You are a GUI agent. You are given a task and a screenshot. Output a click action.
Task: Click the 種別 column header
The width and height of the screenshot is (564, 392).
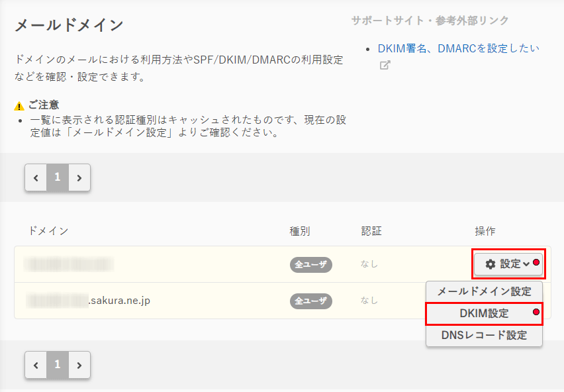(300, 231)
